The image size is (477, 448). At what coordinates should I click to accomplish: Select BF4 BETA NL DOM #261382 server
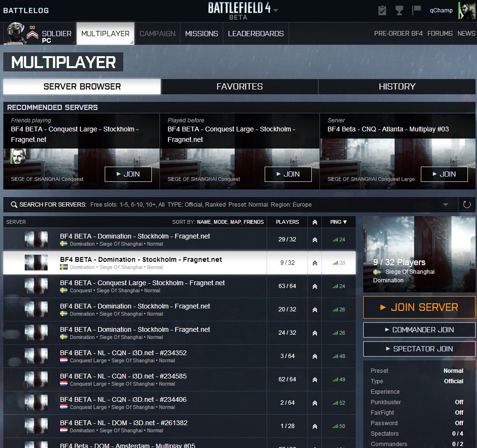point(179,426)
